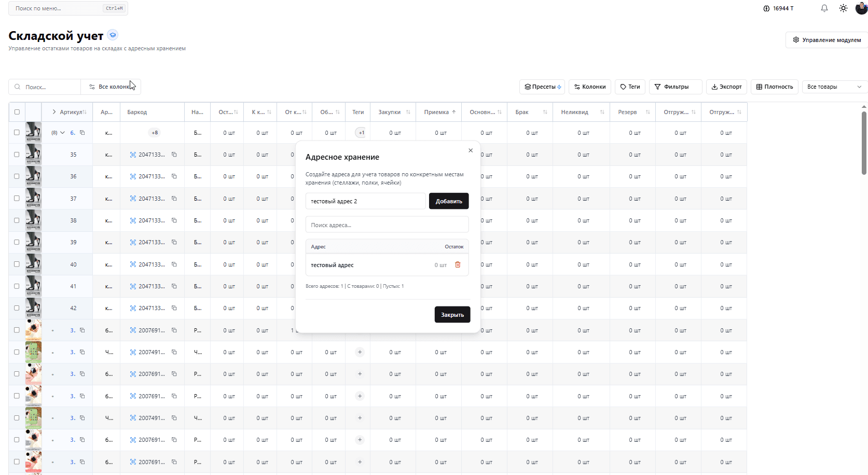The height and width of the screenshot is (475, 868).
Task: Delete the "тестовый адрес" entry with trash icon
Action: [x=458, y=265]
